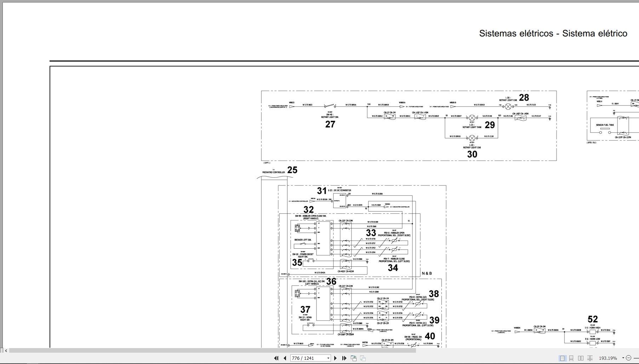The height and width of the screenshot is (364, 639).
Task: Go to the first page
Action: pyautogui.click(x=276, y=358)
